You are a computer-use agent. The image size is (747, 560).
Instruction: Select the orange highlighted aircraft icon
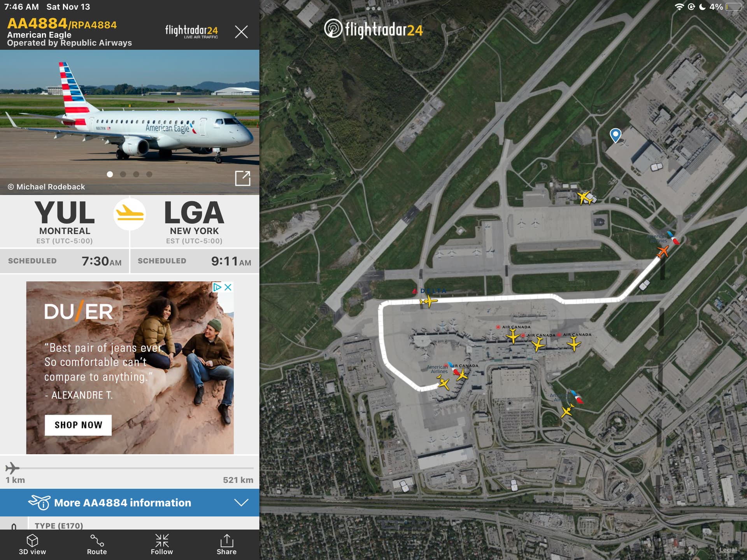coord(663,251)
